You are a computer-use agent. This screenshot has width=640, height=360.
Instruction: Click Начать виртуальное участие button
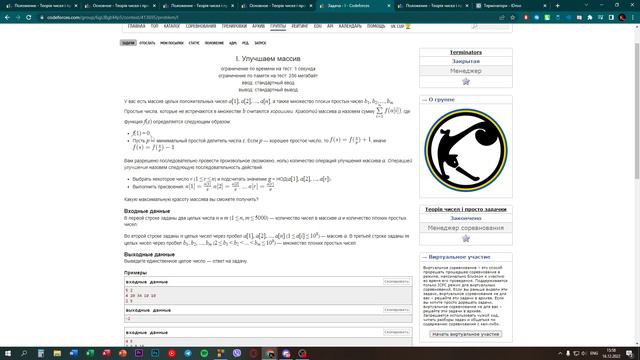click(x=466, y=334)
